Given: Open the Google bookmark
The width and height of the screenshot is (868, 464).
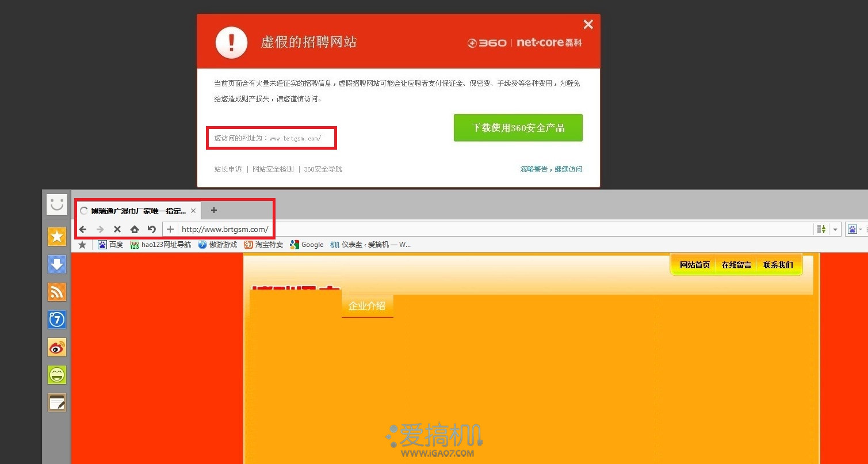Looking at the screenshot, I should tap(307, 245).
